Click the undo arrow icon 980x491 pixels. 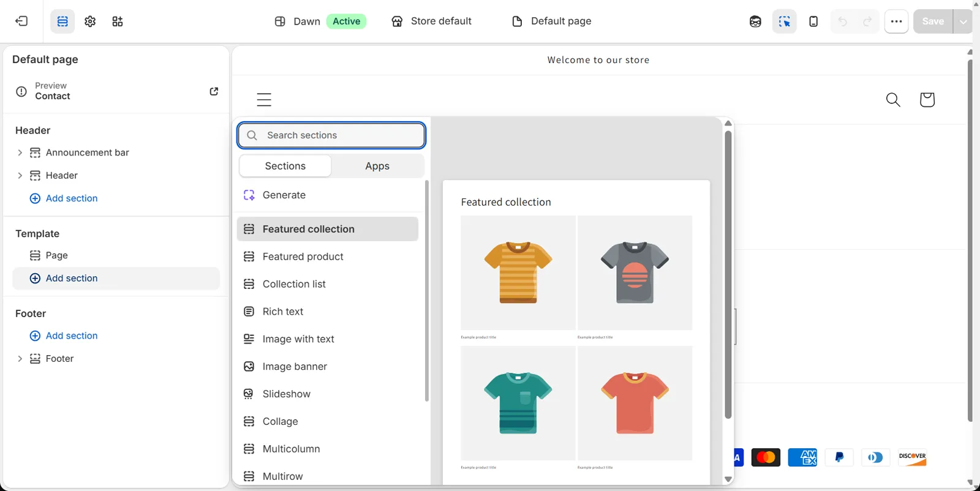843,21
